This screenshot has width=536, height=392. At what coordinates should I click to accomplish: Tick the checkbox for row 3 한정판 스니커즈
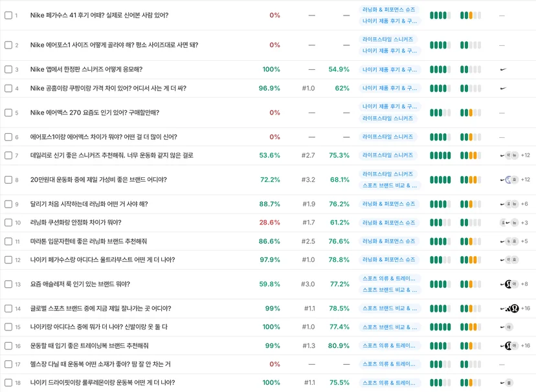8,70
